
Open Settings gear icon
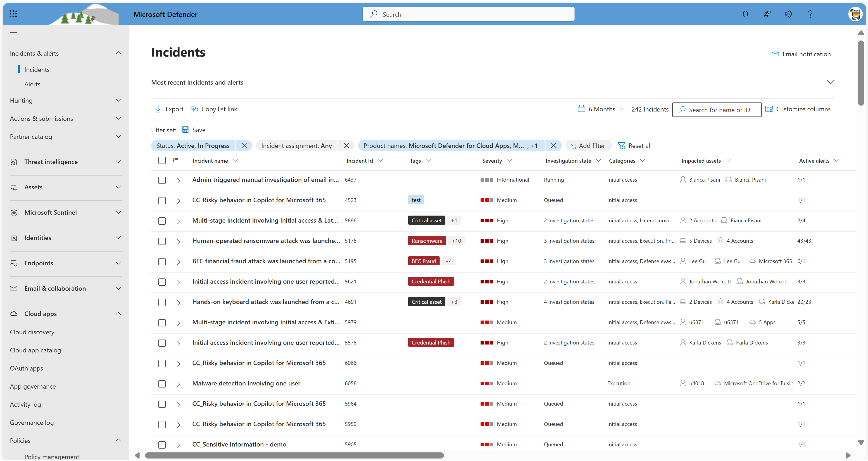point(788,14)
